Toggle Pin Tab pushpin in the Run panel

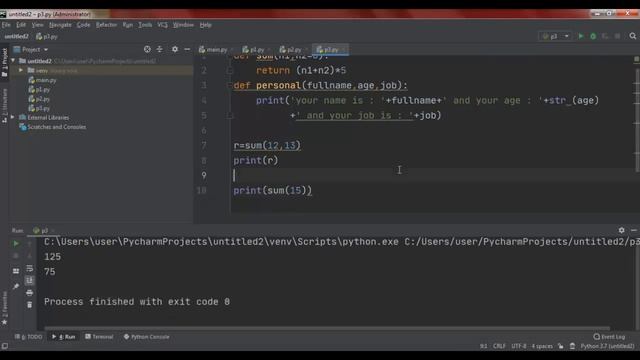tap(16, 287)
